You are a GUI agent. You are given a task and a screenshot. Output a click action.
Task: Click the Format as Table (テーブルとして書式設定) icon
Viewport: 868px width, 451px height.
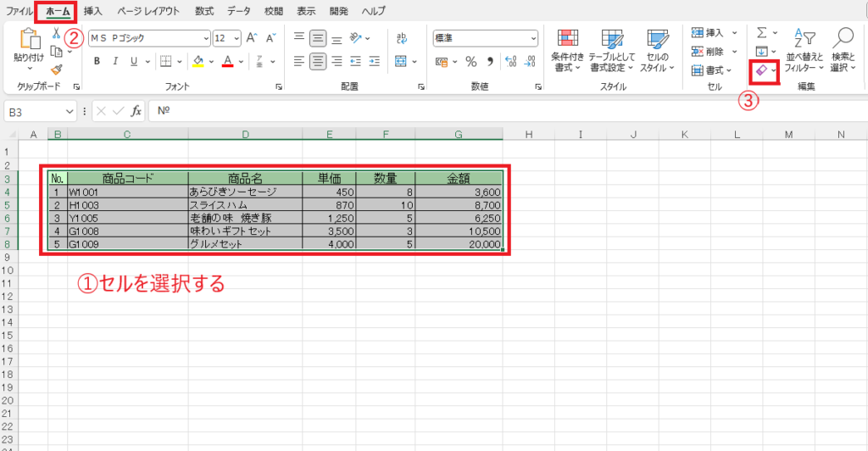[x=612, y=49]
